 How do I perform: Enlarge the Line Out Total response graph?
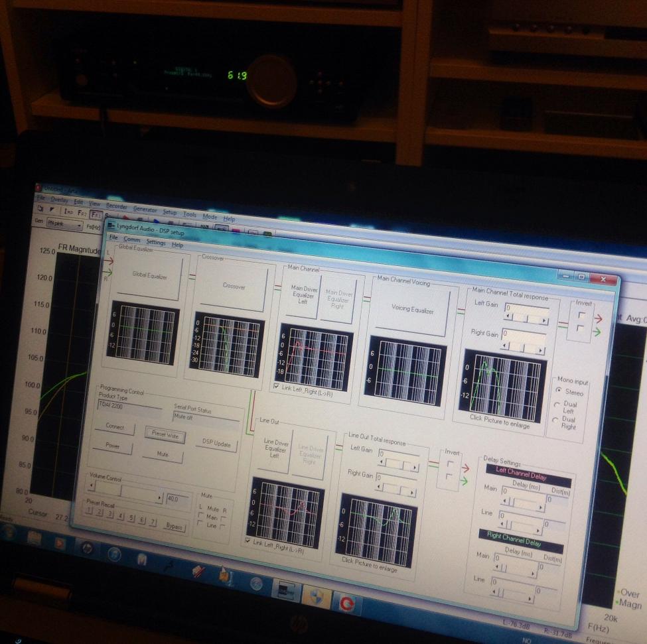tap(377, 530)
